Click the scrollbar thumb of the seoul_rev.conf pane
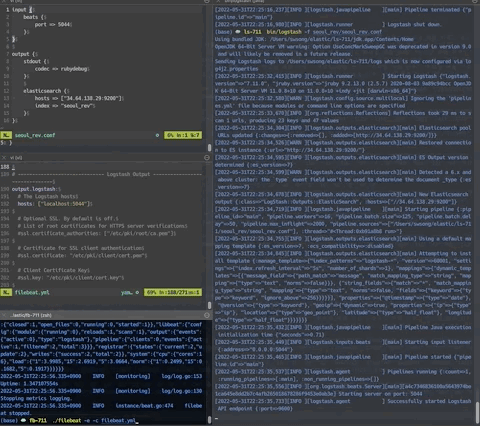 [209, 147]
